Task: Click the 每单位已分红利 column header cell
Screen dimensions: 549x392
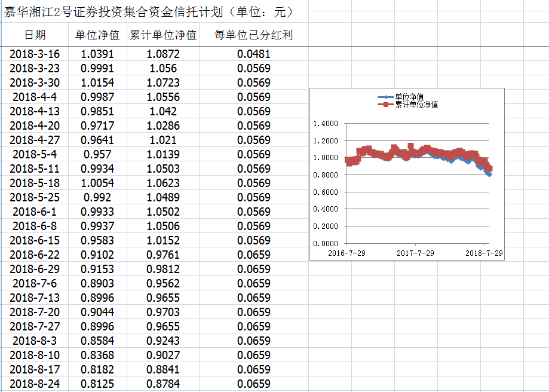Action: point(254,35)
